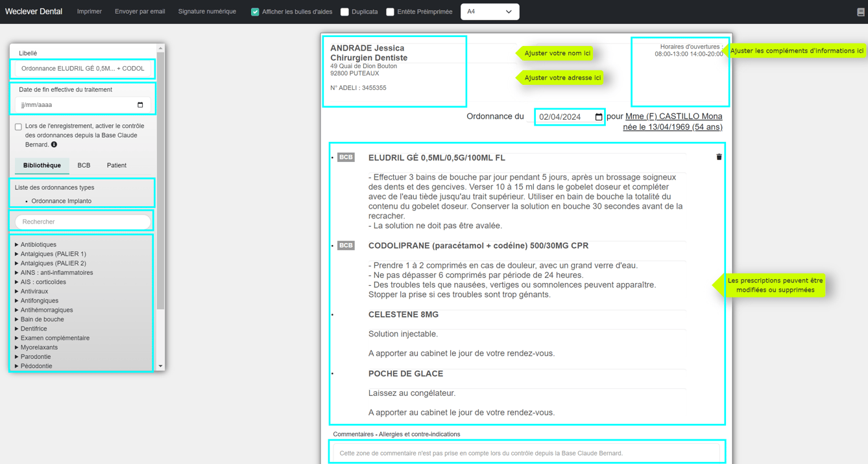Click ELUDRIL dosage instructions text
Viewport: 868px width, 464px height.
tap(526, 202)
